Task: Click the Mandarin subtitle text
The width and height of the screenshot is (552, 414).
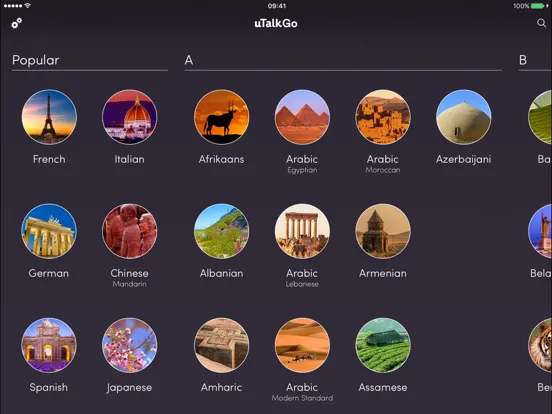Action: click(130, 284)
